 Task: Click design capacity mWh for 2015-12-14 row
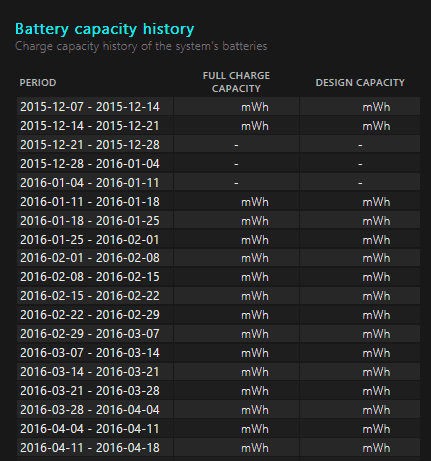[376, 126]
